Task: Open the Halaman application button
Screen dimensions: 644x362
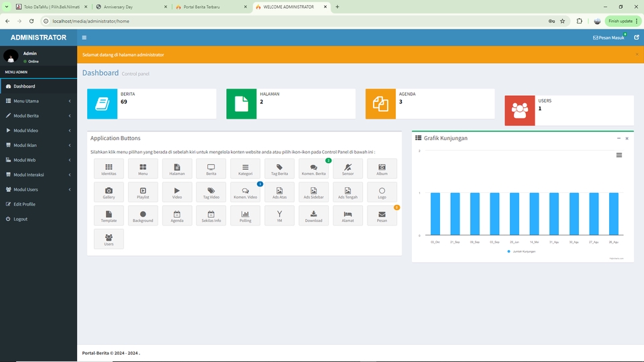Action: click(177, 169)
